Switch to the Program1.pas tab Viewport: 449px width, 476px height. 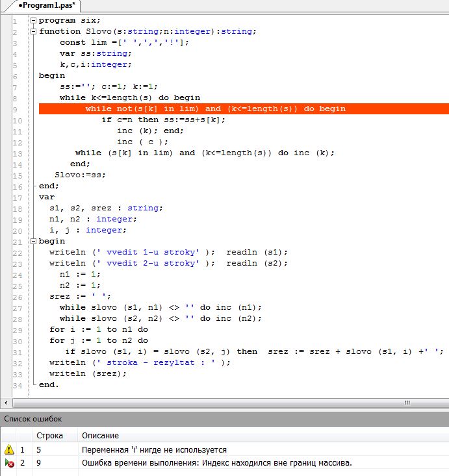pos(45,5)
